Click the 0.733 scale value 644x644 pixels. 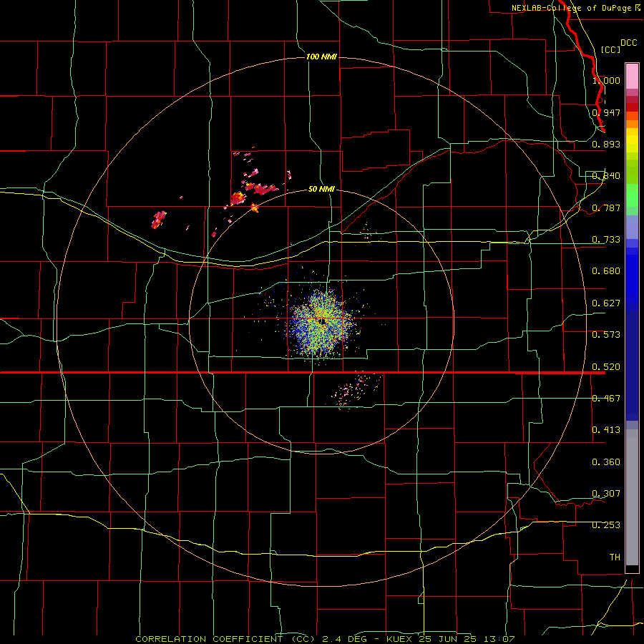(606, 240)
